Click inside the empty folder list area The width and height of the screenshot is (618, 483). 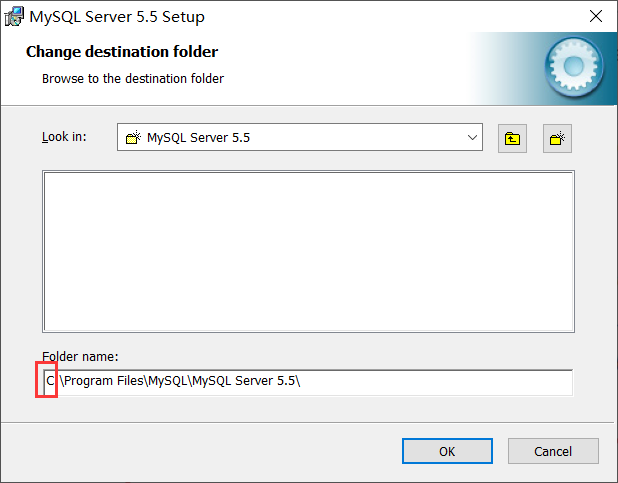coord(307,250)
